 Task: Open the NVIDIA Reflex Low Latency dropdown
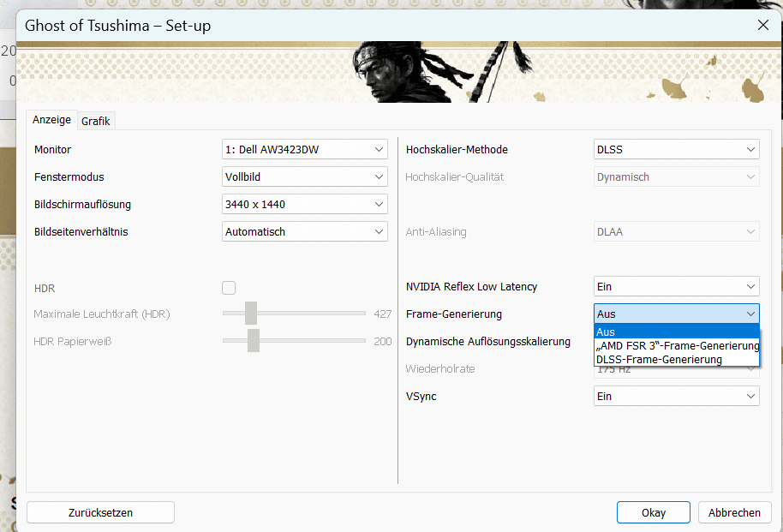[x=677, y=287]
